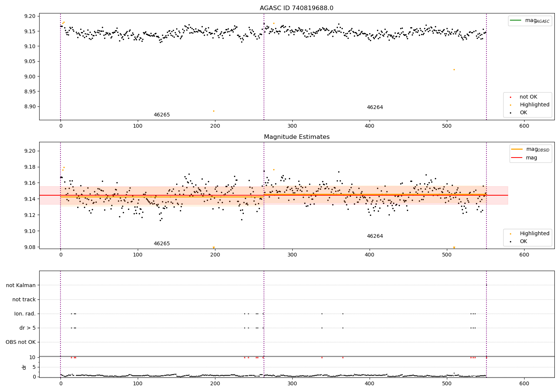
Task: Click the '9.16' tick on the Magnitude Estimates y-axis
Action: click(30, 183)
